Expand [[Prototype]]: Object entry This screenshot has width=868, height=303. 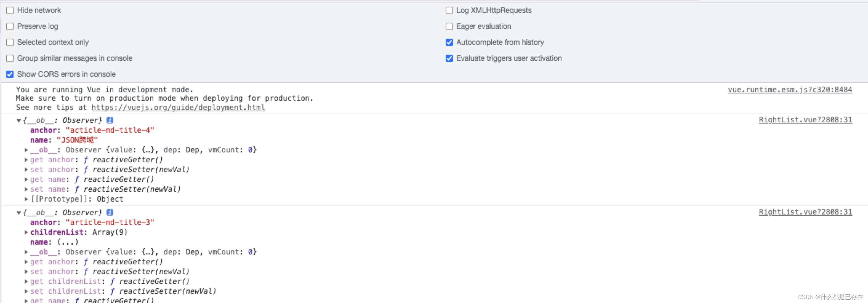(26, 199)
